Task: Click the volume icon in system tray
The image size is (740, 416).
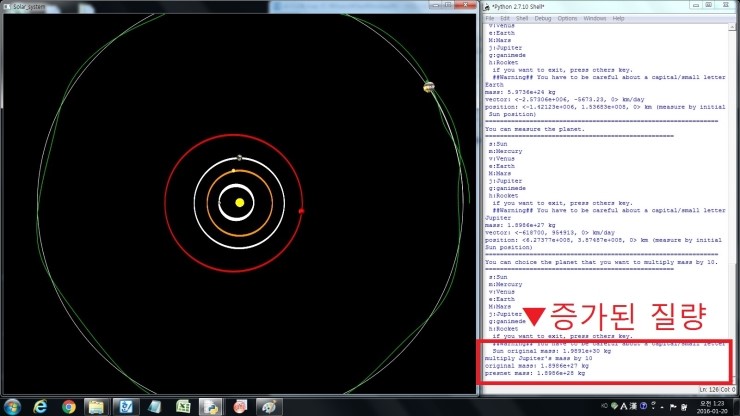Action: (x=683, y=406)
